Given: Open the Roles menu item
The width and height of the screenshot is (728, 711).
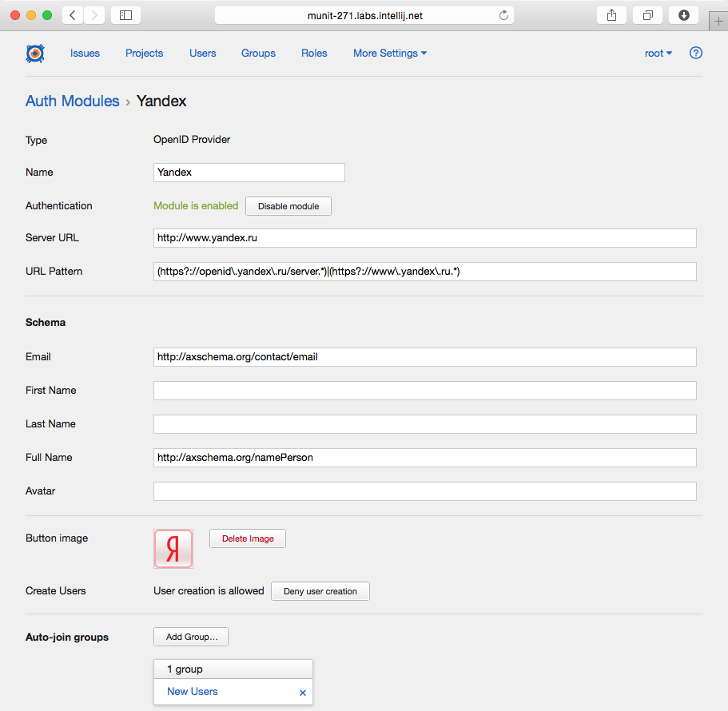Looking at the screenshot, I should point(314,54).
